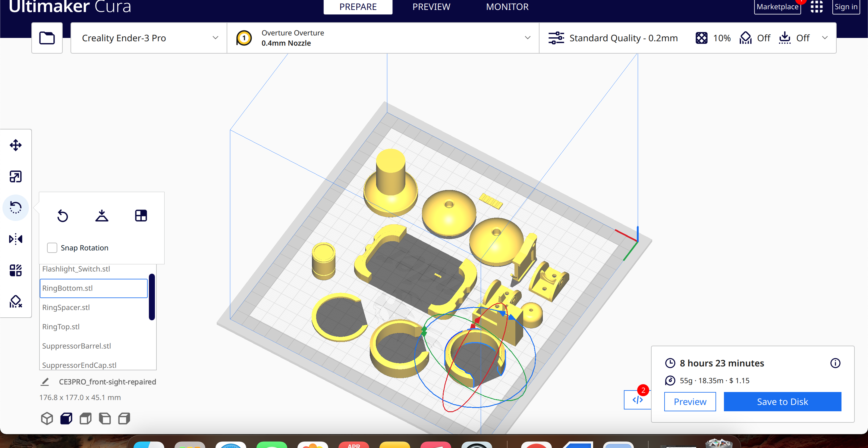868x448 pixels.
Task: Select the Mirror tool
Action: pyautogui.click(x=15, y=239)
